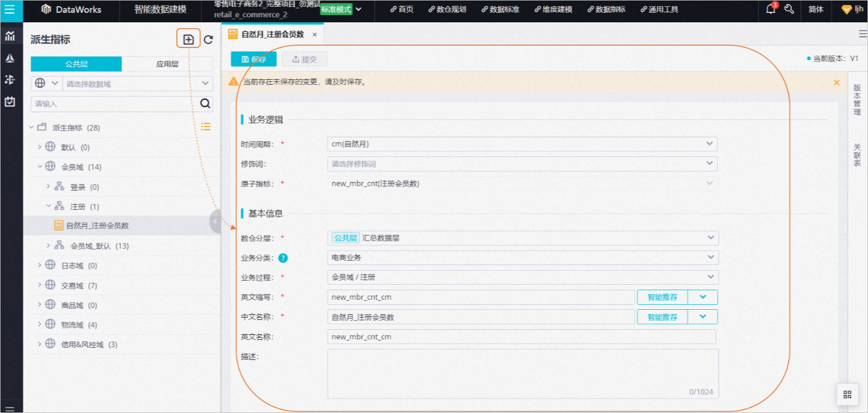Screen dimensions: 868x413
Task: Open the sailboat-shaped sidebar icon
Action: pos(9,59)
